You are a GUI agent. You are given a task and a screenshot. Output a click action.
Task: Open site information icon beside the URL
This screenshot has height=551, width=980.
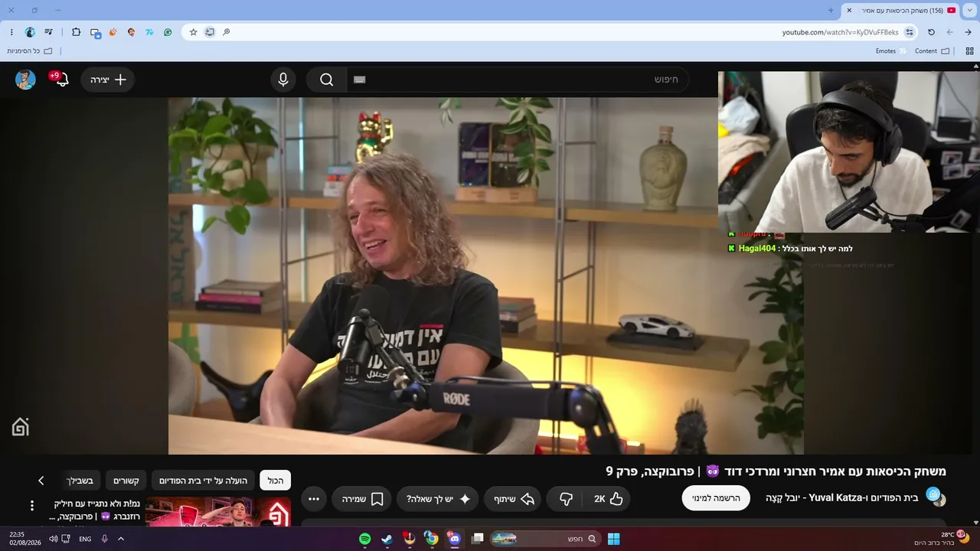point(910,32)
